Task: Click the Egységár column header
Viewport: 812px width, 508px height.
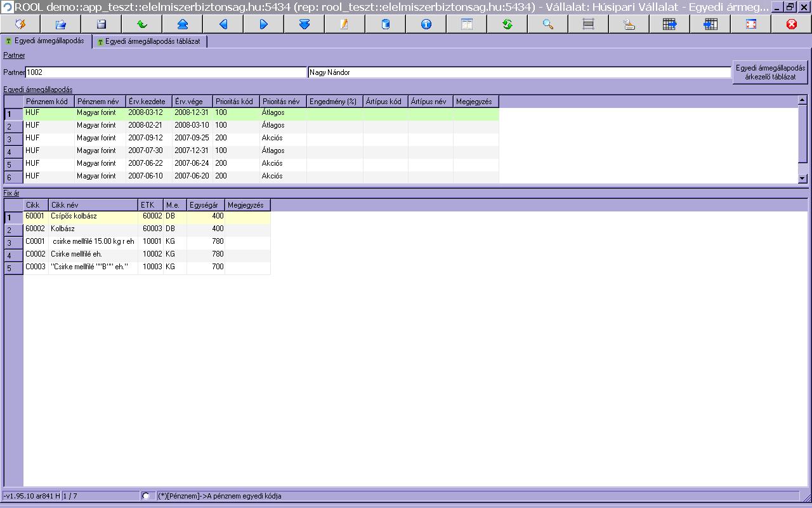Action: 206,205
